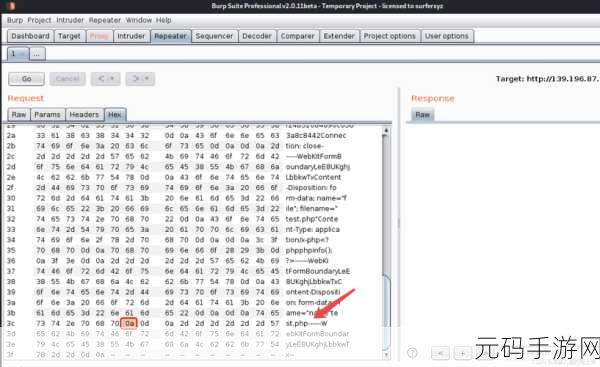Open the Project options tab
Viewport: 600px width, 367px height.
click(x=390, y=36)
